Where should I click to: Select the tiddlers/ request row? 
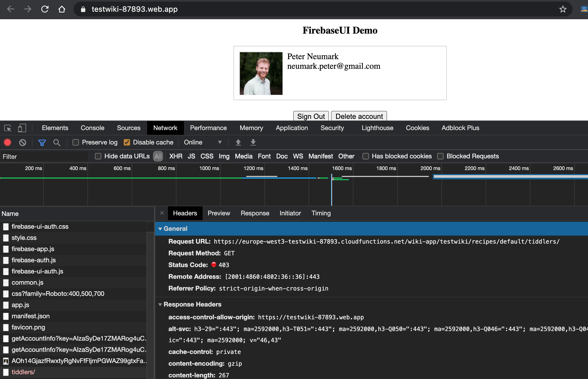click(23, 372)
